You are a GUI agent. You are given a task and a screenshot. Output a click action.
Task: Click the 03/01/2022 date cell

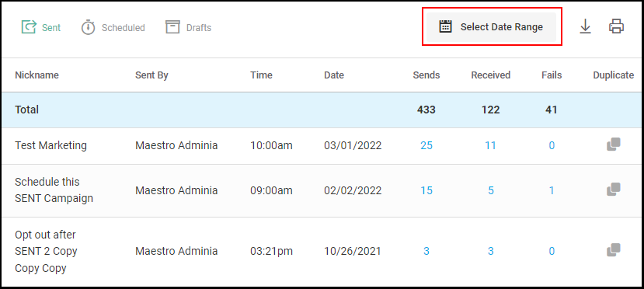[x=353, y=145]
